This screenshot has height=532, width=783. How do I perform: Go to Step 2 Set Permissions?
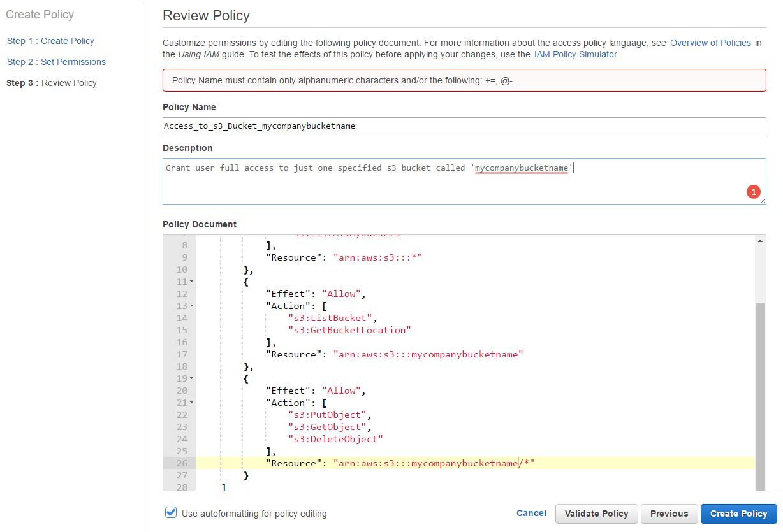[56, 62]
